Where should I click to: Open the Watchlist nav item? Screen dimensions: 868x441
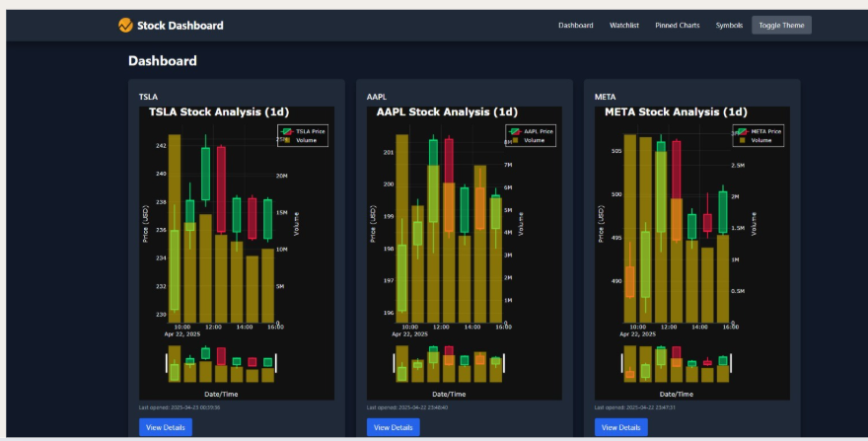[x=624, y=26]
